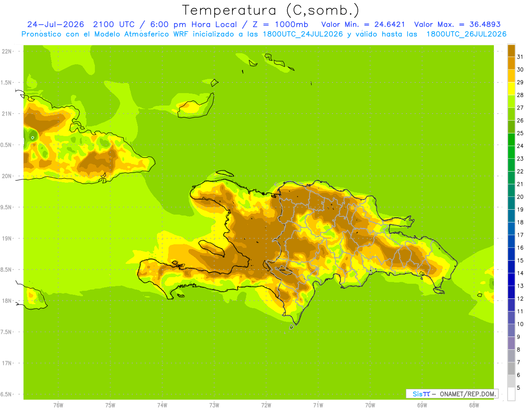Click the legend value "29"
The width and height of the screenshot is (532, 411).
[x=520, y=82]
